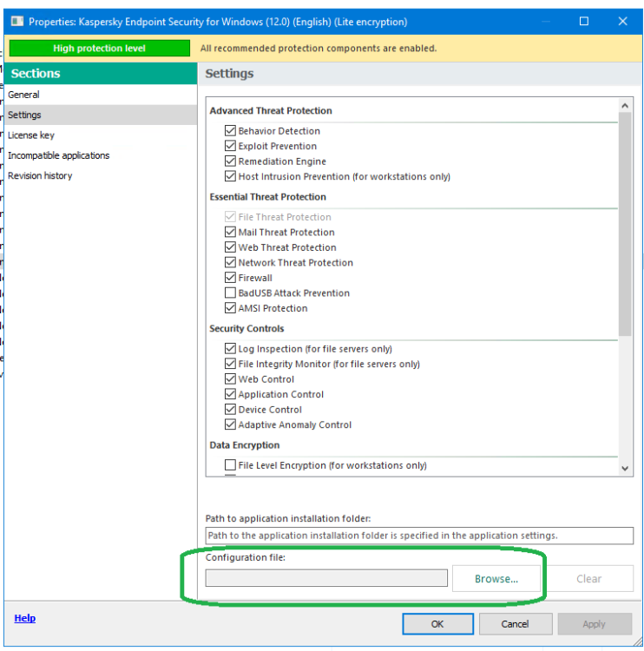Image resolution: width=644 pixels, height=651 pixels.
Task: Click the Advanced Threat Protection heading
Action: tap(271, 111)
